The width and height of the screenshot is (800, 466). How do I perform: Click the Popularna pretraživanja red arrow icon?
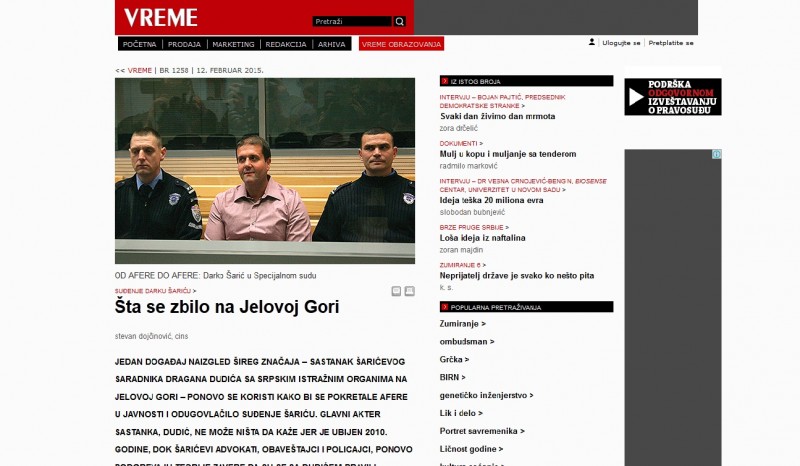point(444,307)
